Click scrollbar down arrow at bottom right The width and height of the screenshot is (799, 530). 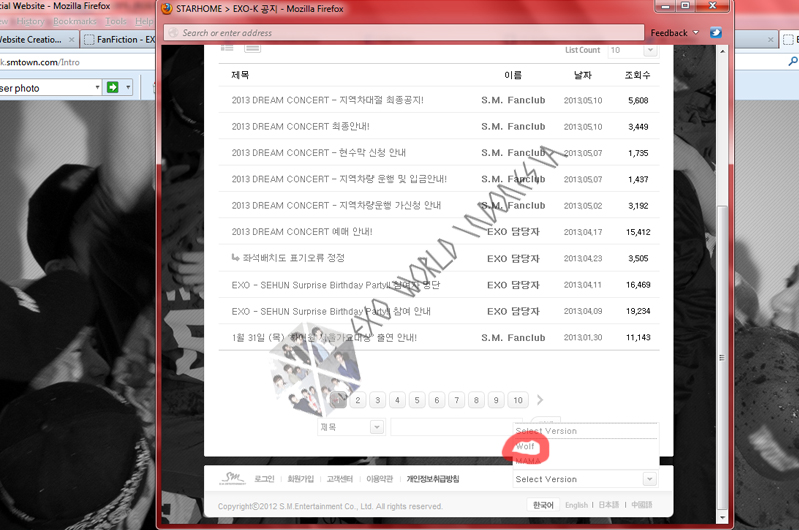(722, 518)
